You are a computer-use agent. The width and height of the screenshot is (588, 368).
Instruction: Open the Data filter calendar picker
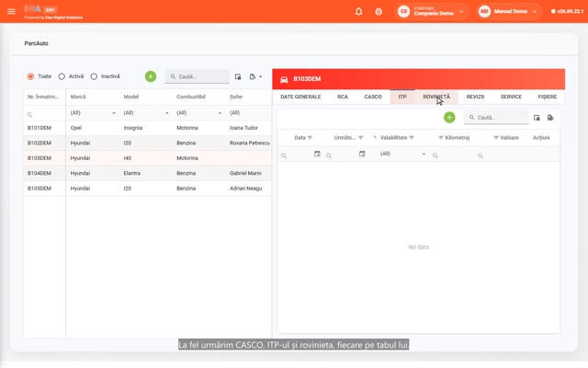click(317, 154)
